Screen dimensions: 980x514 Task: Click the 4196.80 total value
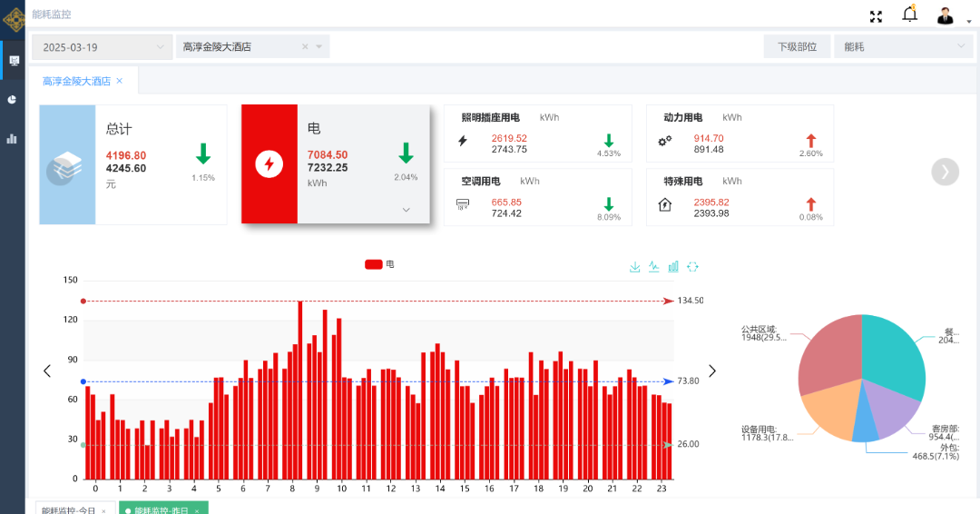click(125, 155)
